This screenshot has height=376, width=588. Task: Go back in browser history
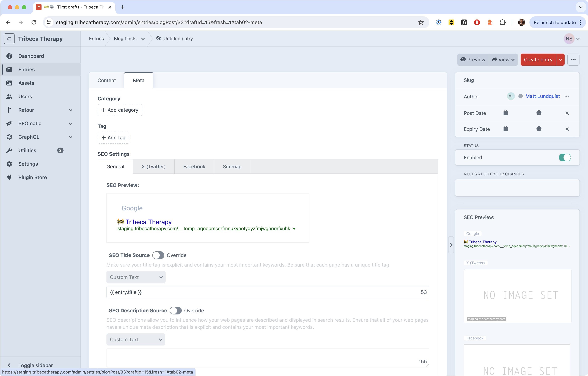[8, 23]
